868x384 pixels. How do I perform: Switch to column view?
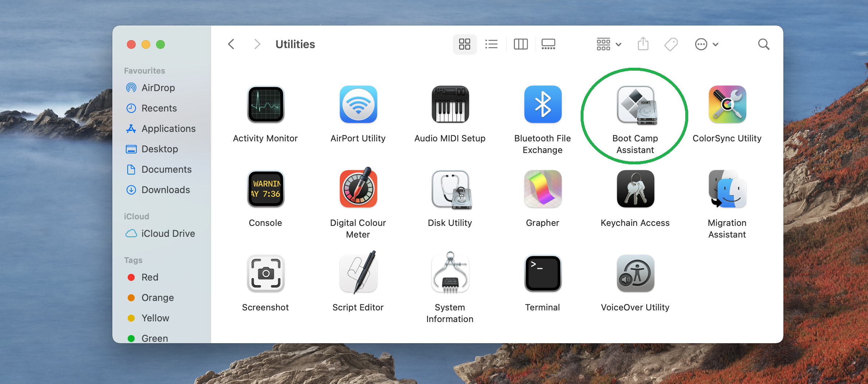(521, 44)
